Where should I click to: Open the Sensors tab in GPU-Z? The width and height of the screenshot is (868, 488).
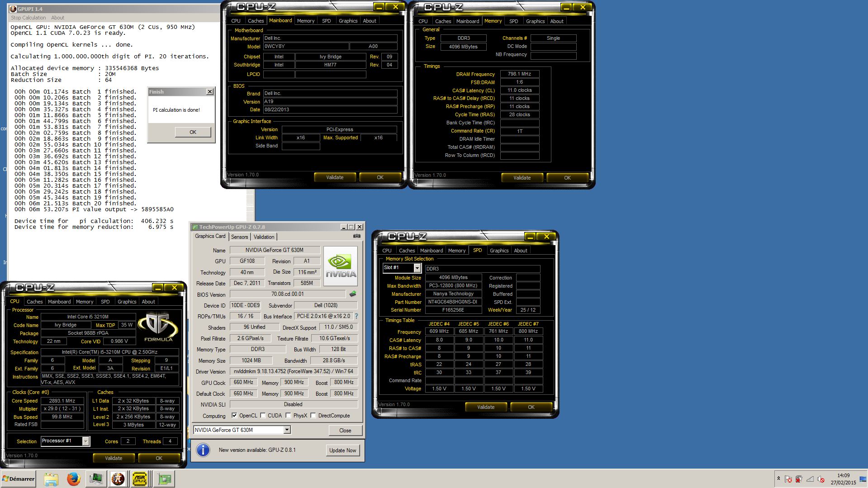point(239,237)
